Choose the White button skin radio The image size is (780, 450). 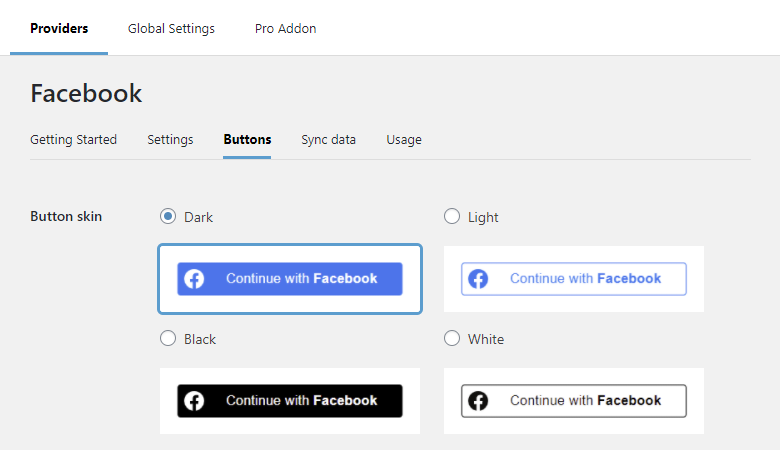pos(452,338)
